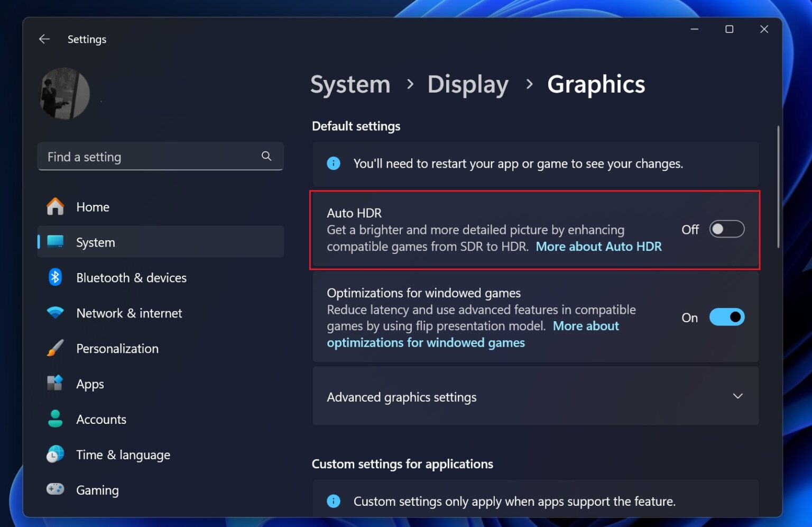Open Apps settings from the sidebar

56,384
